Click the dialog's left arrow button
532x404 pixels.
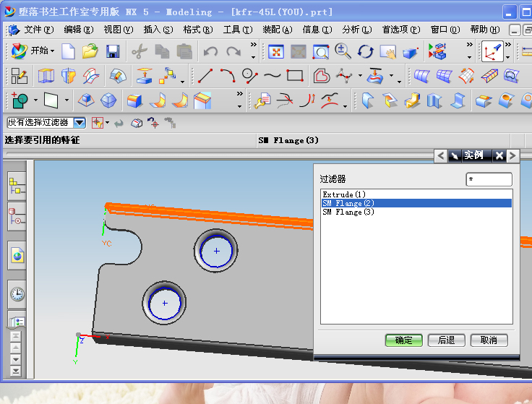click(441, 155)
